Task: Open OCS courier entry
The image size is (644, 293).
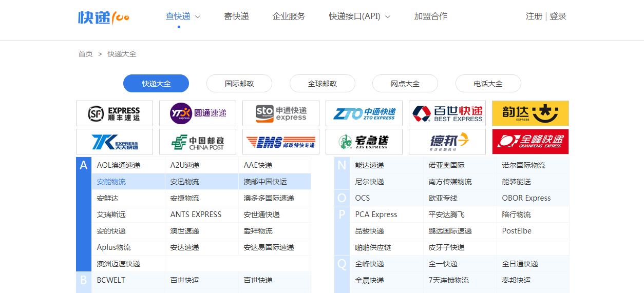Action: click(x=363, y=198)
